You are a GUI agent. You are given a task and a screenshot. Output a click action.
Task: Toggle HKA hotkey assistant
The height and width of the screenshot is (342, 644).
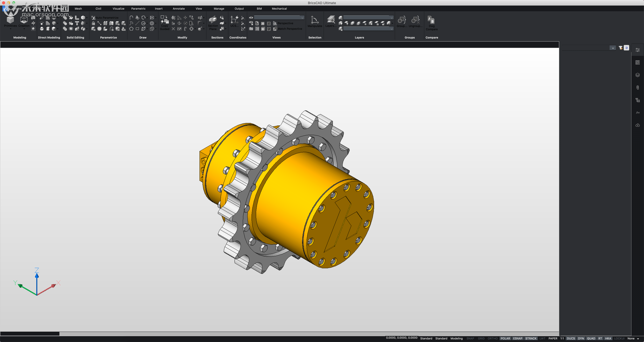click(608, 339)
